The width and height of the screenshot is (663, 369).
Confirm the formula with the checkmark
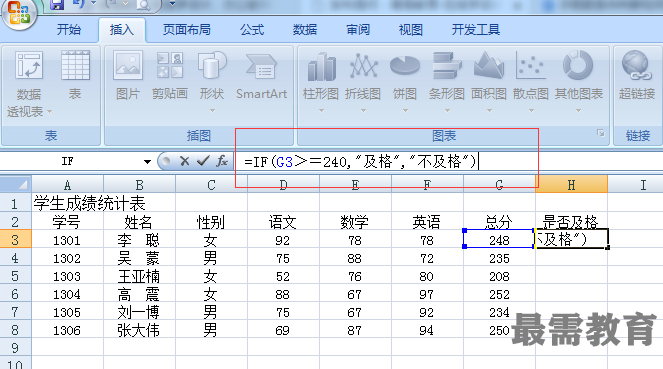(x=203, y=161)
